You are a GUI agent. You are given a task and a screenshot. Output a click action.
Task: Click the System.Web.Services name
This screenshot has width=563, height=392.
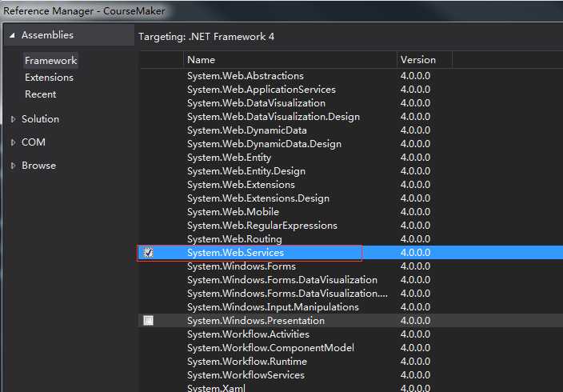(236, 253)
